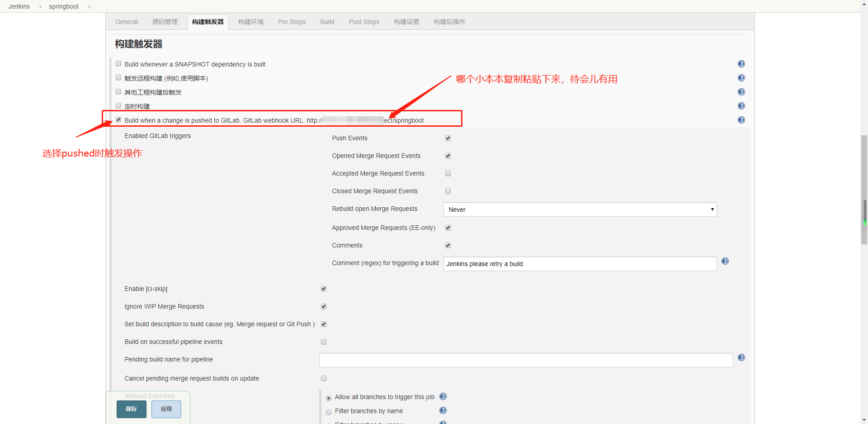Screen dimensions: 868x424
Task: Toggle Ignore WIP Merge Requests checkbox
Action: tap(324, 306)
